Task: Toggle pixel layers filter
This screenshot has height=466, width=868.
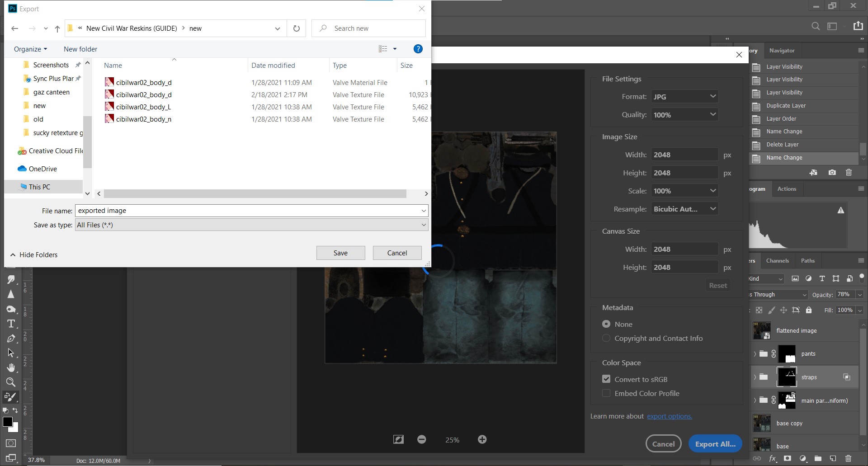Action: coord(795,278)
